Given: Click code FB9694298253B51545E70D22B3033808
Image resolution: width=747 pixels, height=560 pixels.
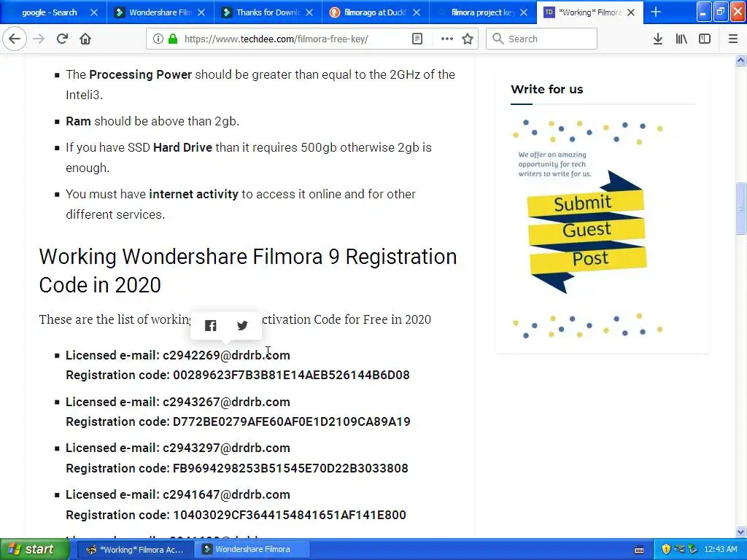Looking at the screenshot, I should pyautogui.click(x=290, y=469).
